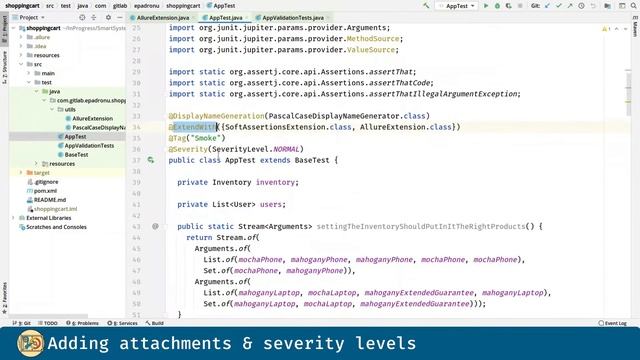Click the epadronu breadcrumb in navigation bar
Screen dimensions: 640x360
(x=147, y=6)
